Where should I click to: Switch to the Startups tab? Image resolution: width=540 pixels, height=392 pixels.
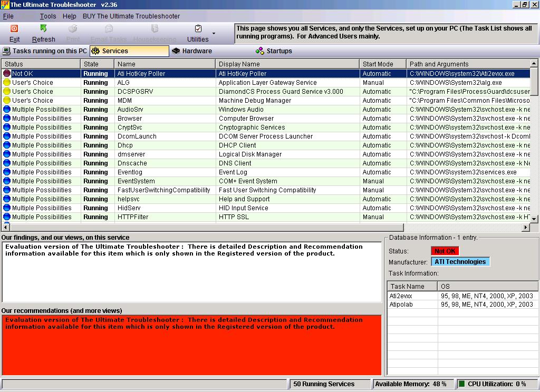274,51
